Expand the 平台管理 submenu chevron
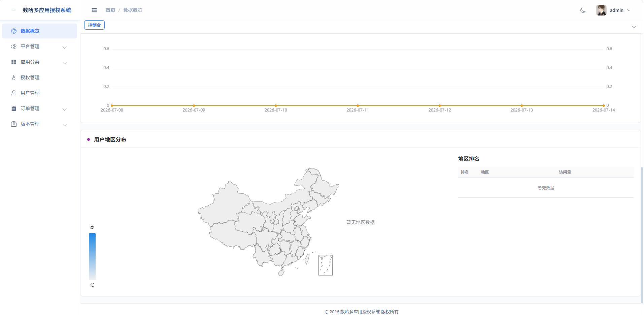The width and height of the screenshot is (644, 315). [x=65, y=48]
